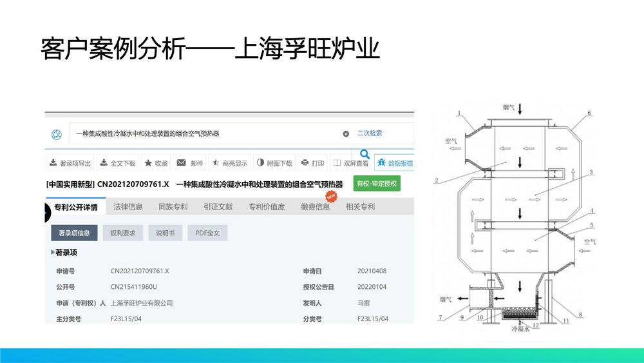Click the 全文下载 download icon
Viewport: 644px width, 363px height.
(x=104, y=163)
